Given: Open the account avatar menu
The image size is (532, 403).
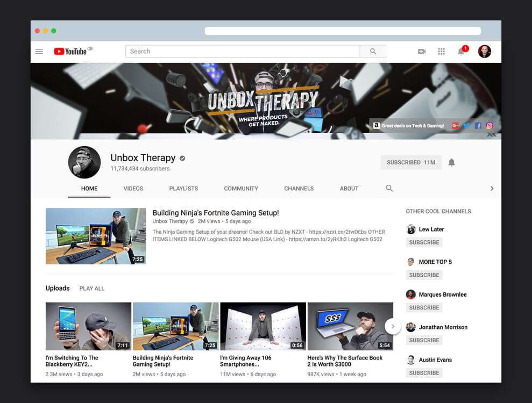Looking at the screenshot, I should pyautogui.click(x=485, y=51).
